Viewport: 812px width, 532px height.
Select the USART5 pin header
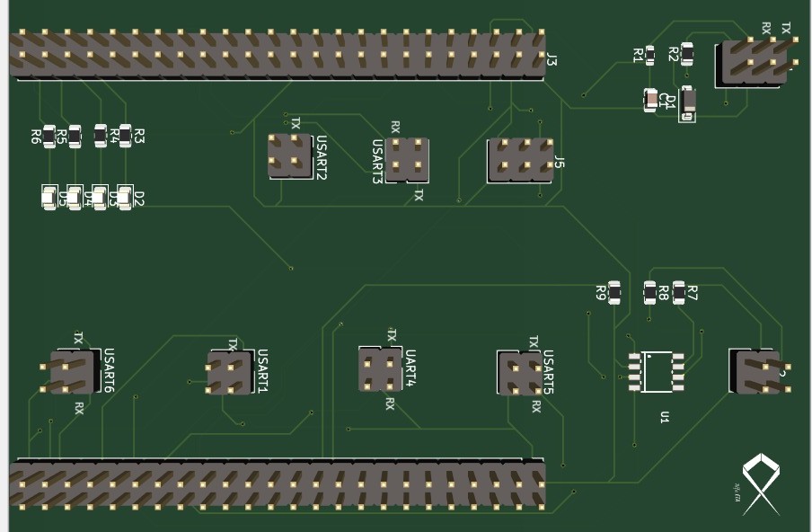pos(520,373)
